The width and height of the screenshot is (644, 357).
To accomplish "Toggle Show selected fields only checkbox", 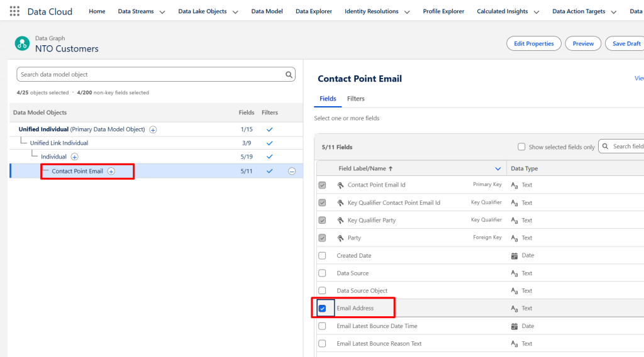I will pyautogui.click(x=521, y=146).
